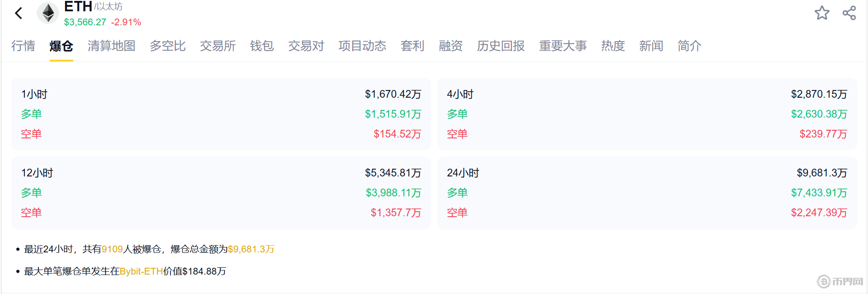
Task: Click the 1小时 liquidation card
Action: (x=221, y=114)
